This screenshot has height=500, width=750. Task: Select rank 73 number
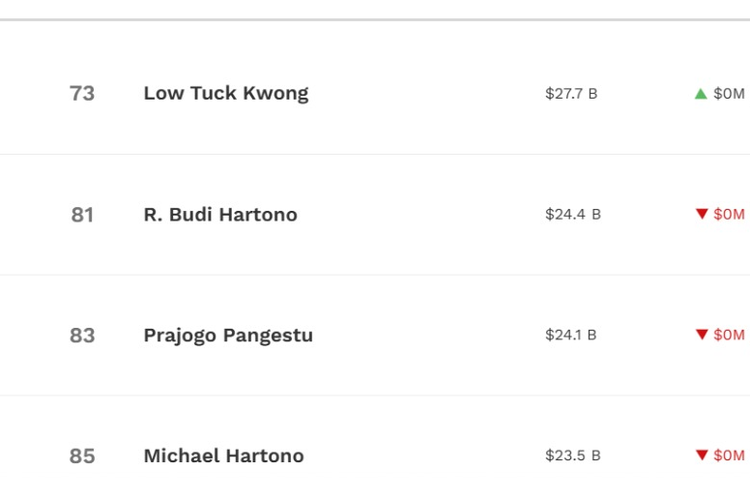point(82,93)
